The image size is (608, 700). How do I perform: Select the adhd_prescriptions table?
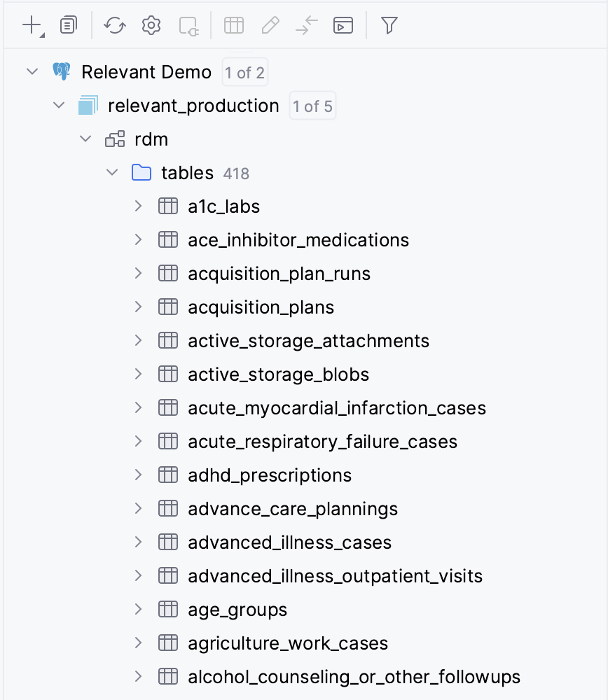pyautogui.click(x=269, y=475)
